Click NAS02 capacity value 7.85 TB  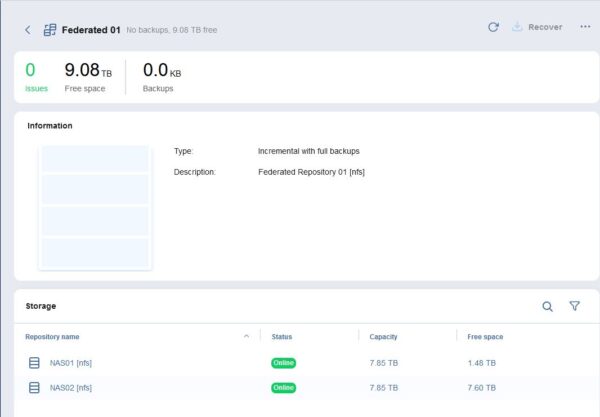[384, 388]
